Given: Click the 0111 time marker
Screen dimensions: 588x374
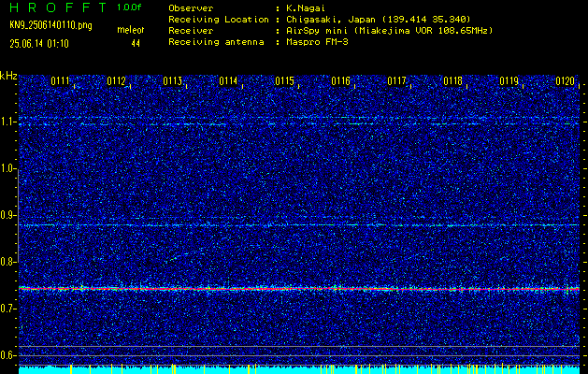Looking at the screenshot, I should [60, 81].
